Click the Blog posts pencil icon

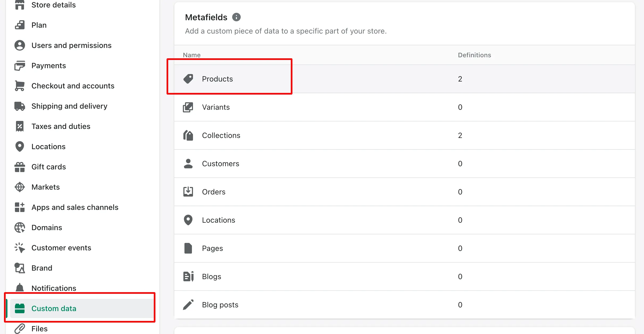point(188,305)
